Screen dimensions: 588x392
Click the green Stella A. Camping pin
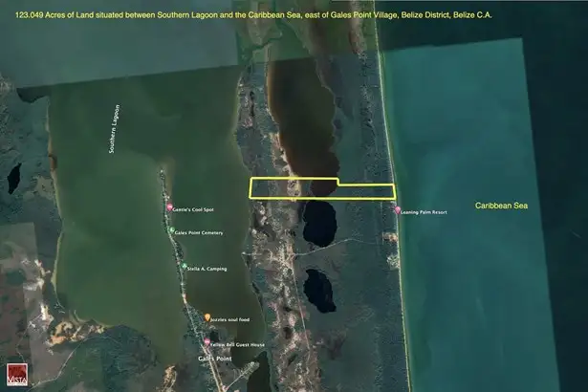click(185, 268)
